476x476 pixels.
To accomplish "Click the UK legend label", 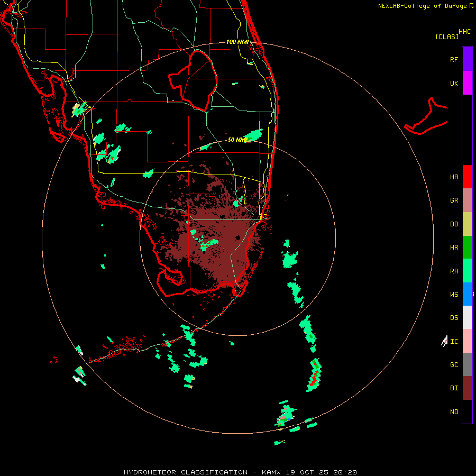I will coord(454,83).
